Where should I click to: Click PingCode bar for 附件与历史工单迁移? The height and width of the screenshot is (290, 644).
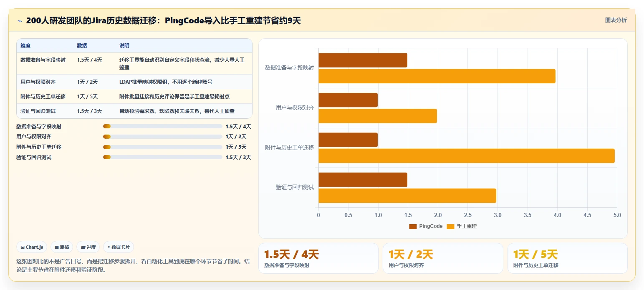(348, 140)
